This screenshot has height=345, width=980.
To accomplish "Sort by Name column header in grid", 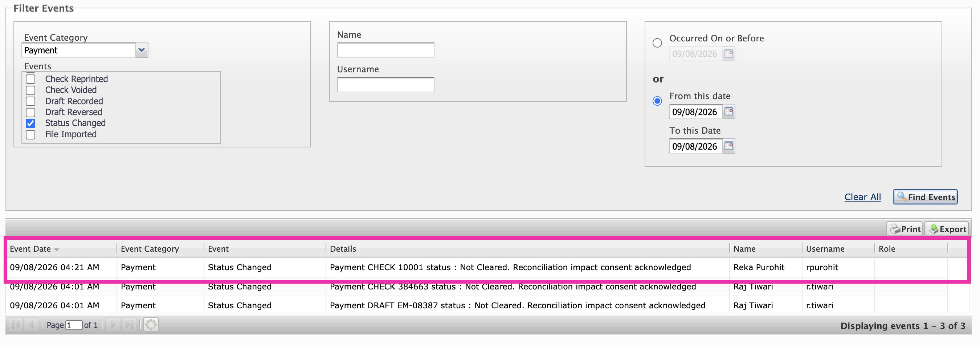I will coord(765,249).
